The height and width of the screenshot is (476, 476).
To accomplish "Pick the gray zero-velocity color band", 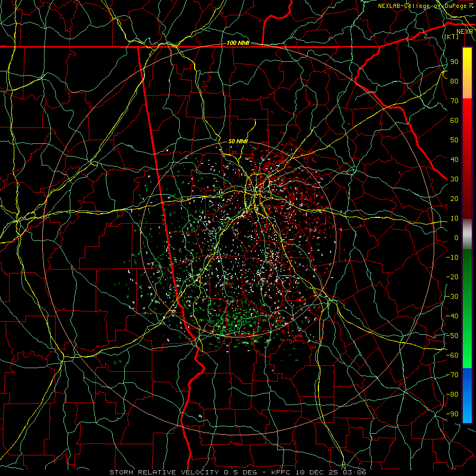I will click(x=467, y=234).
